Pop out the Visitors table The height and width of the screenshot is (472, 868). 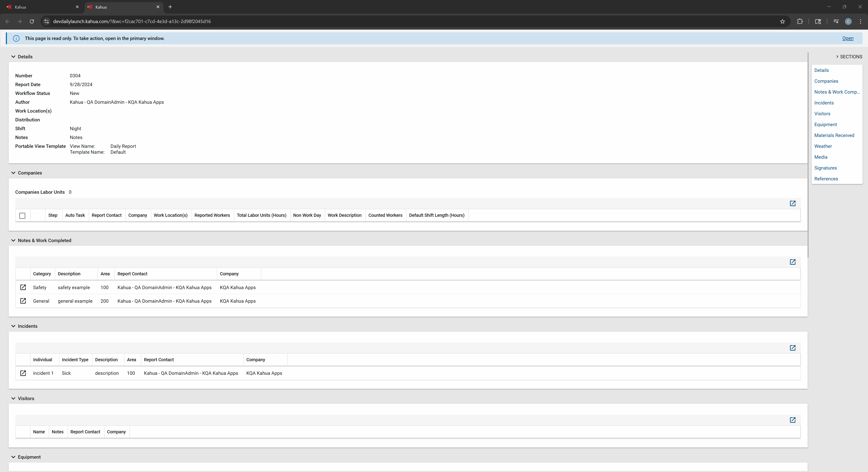pyautogui.click(x=793, y=420)
